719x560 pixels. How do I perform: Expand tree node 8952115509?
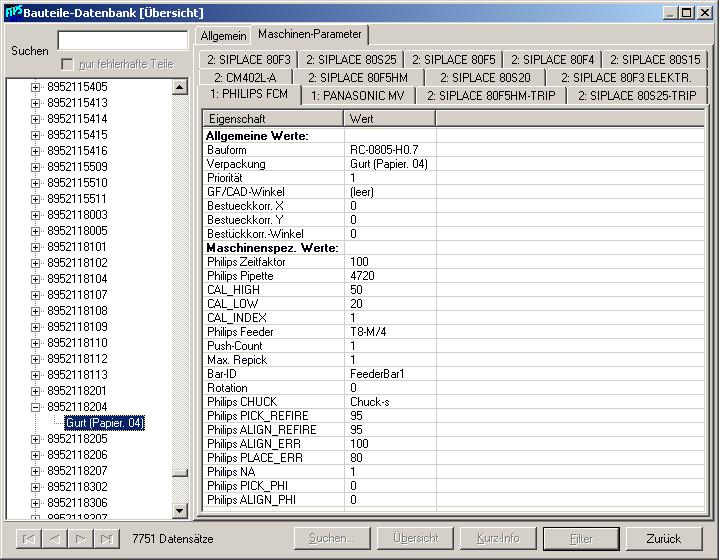(x=35, y=167)
